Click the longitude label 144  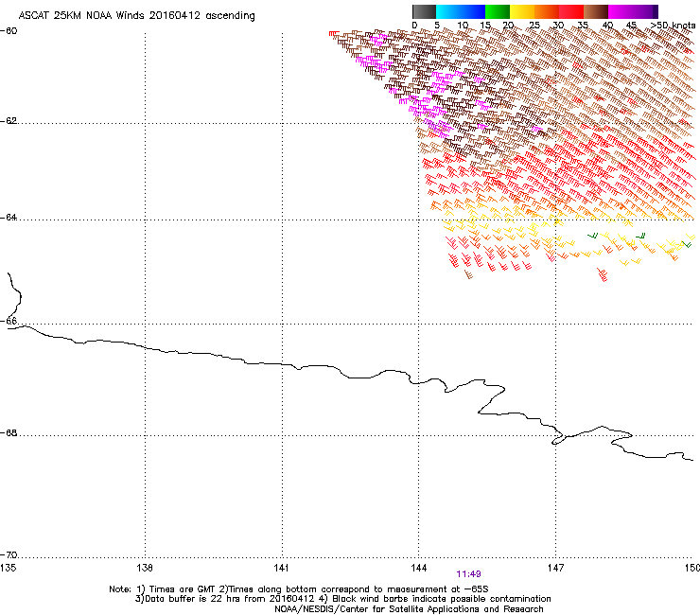point(418,568)
